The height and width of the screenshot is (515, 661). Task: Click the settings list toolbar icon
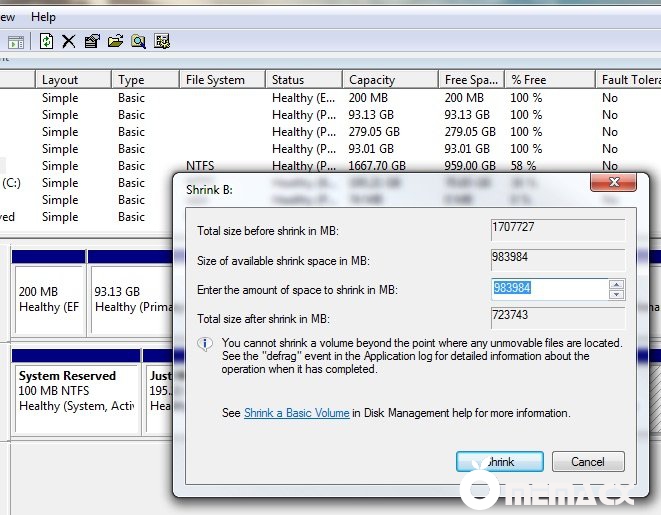(162, 41)
